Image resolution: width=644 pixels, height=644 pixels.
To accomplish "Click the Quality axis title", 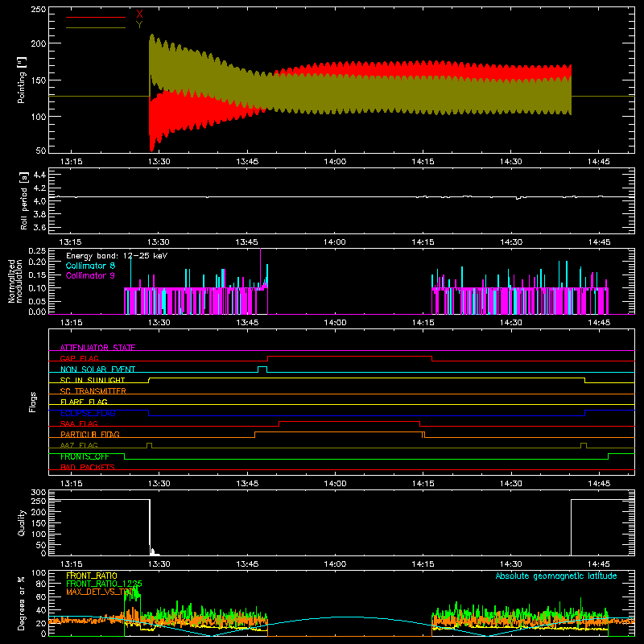I will 22,522.
